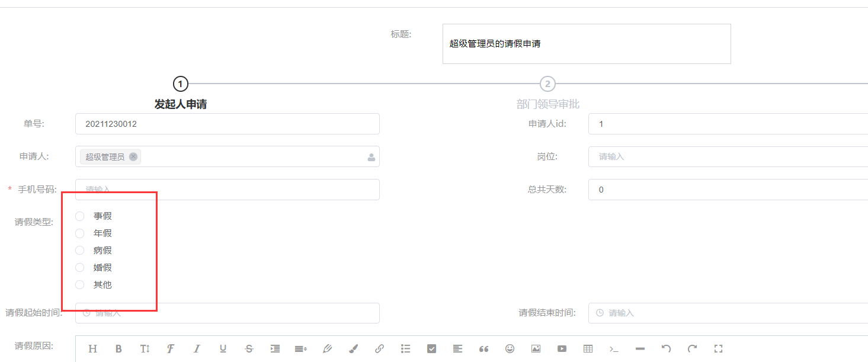This screenshot has height=362, width=868.
Task: Select the 婚假 leave type
Action: [x=79, y=268]
